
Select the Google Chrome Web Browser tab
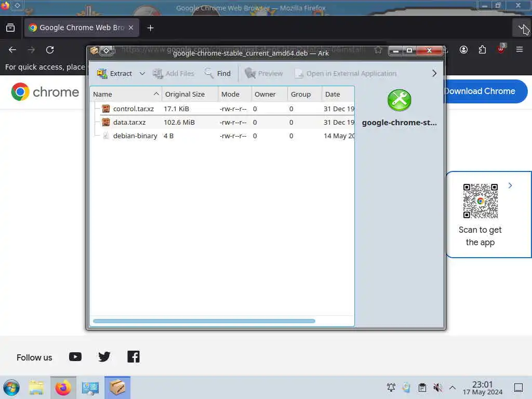coord(82,28)
